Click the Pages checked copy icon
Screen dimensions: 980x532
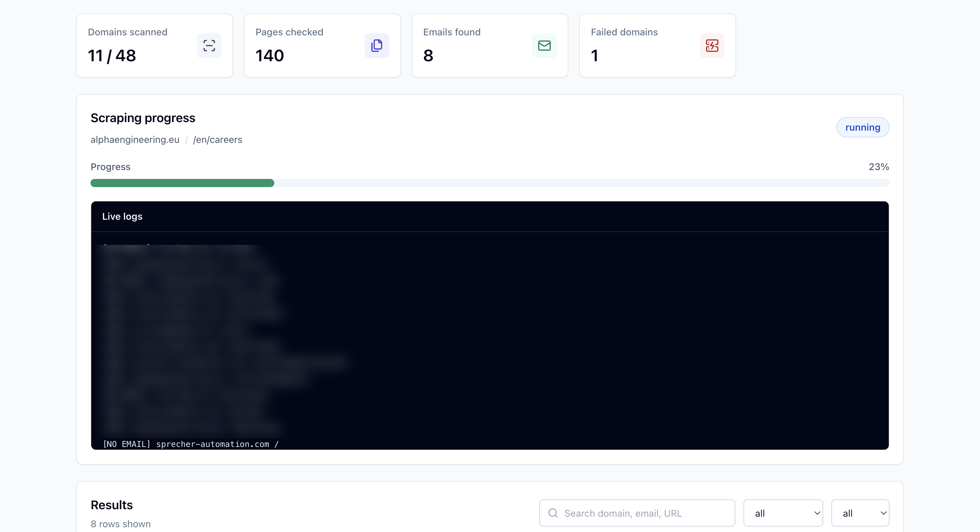[x=377, y=46]
